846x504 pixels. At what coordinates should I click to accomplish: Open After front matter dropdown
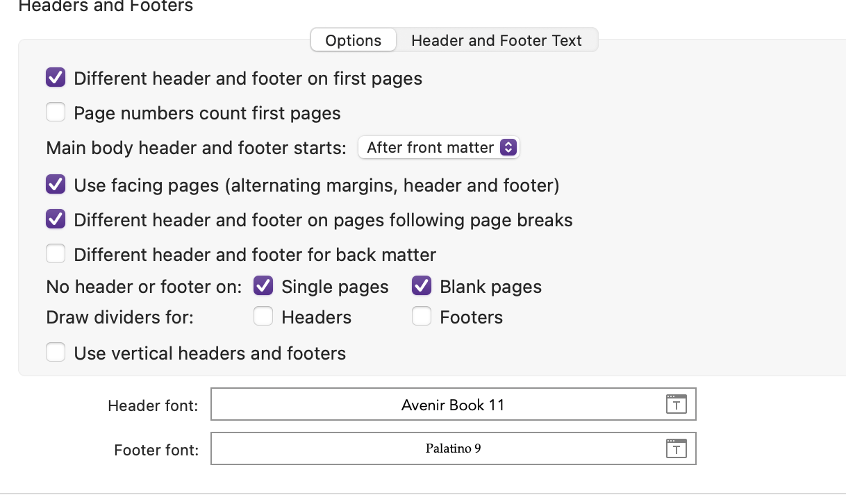tap(438, 147)
